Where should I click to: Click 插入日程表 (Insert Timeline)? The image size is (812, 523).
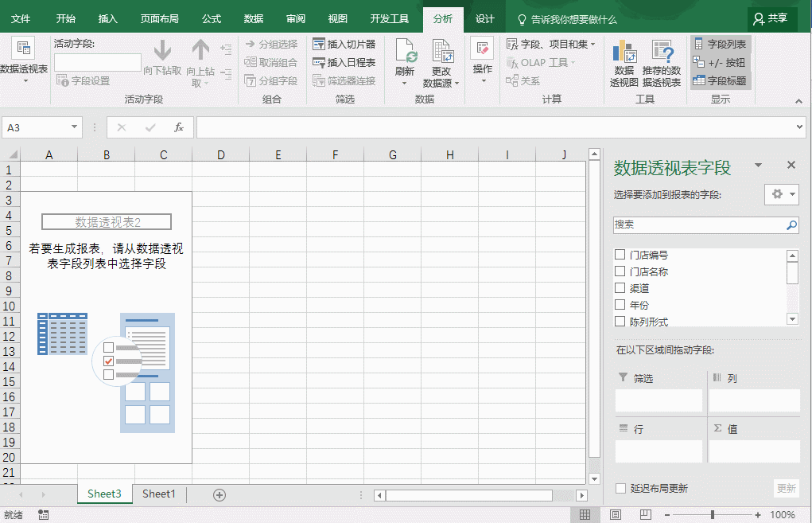344,62
